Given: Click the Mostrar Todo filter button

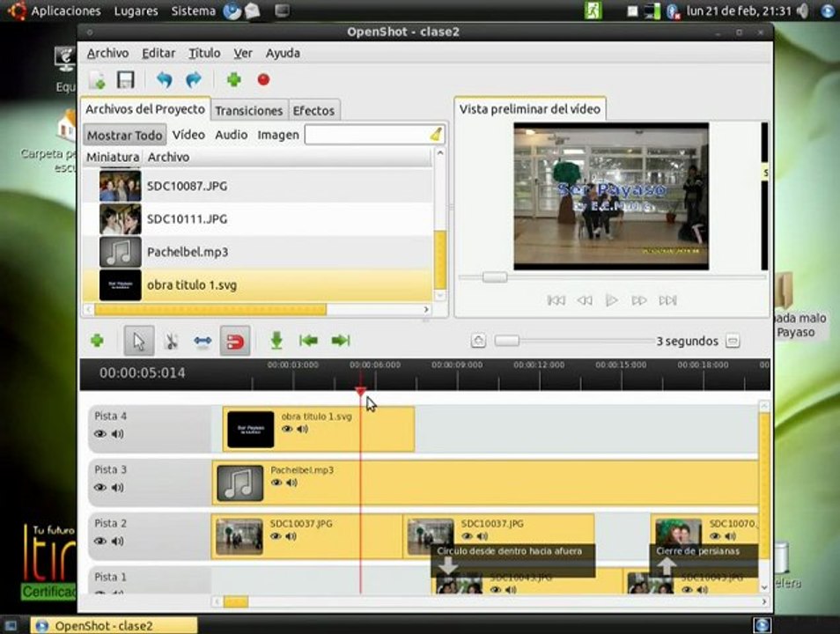Looking at the screenshot, I should click(124, 135).
